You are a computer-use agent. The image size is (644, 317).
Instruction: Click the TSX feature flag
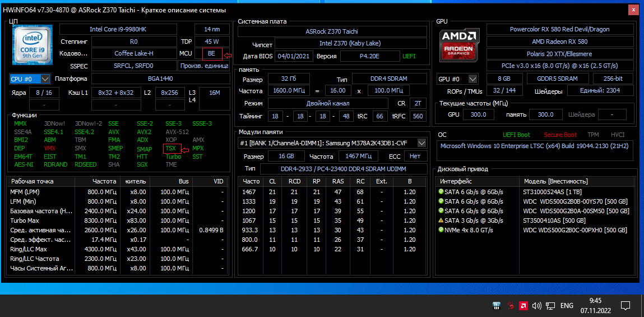coord(172,148)
